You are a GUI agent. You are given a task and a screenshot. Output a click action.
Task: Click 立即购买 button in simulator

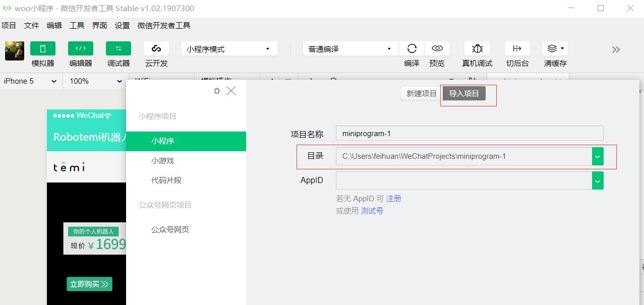pos(89,284)
